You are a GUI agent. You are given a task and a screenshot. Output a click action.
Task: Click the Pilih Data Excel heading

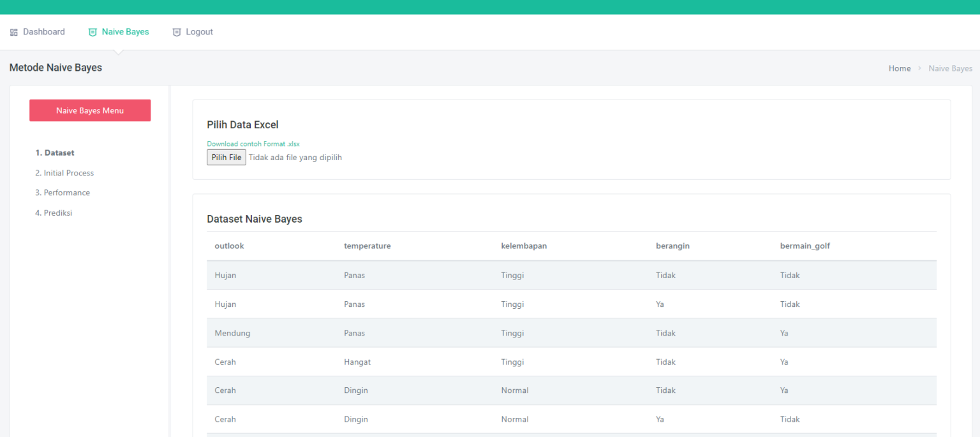click(242, 125)
